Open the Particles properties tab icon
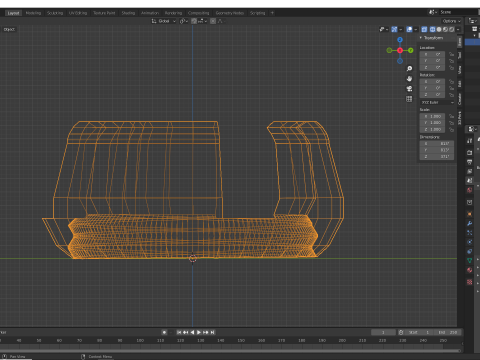The height and width of the screenshot is (360, 480). (470, 233)
